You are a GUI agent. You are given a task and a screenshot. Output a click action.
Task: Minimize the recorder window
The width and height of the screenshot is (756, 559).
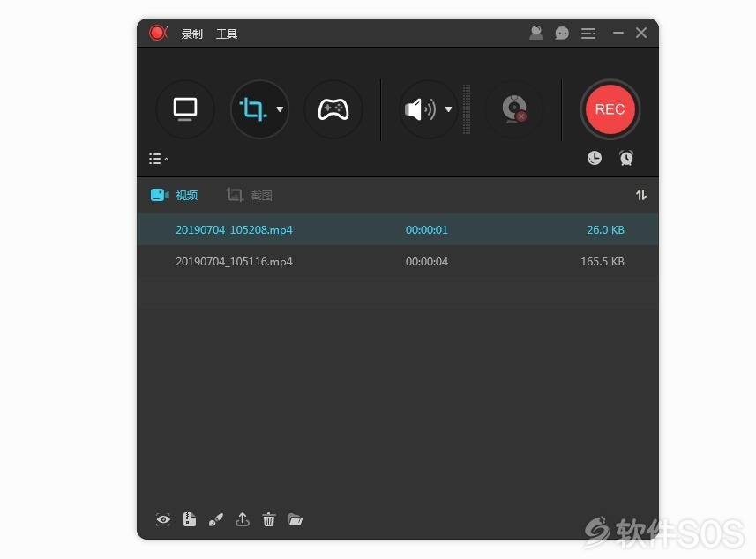coord(618,33)
